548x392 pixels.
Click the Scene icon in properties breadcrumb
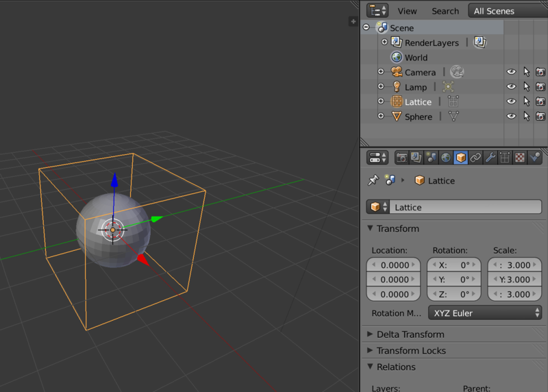tap(390, 180)
